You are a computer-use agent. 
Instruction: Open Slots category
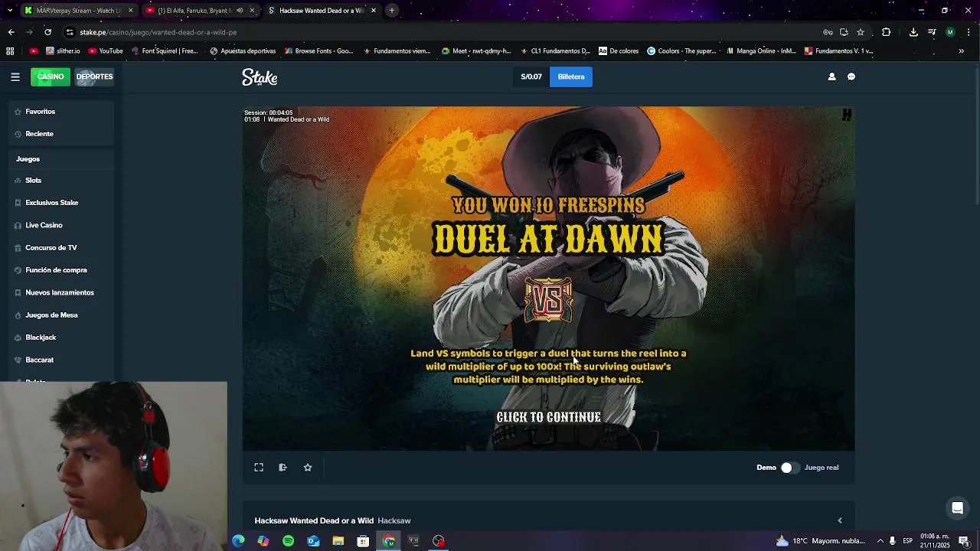coord(61,181)
